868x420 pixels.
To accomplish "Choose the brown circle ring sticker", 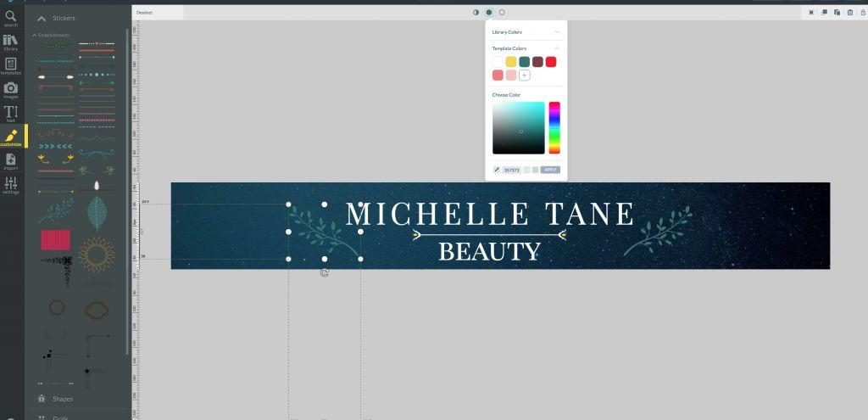I will tap(57, 307).
